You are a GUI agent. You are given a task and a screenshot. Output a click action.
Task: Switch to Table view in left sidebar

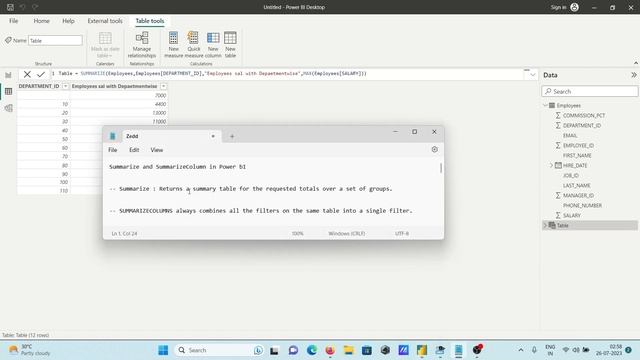tap(8, 91)
